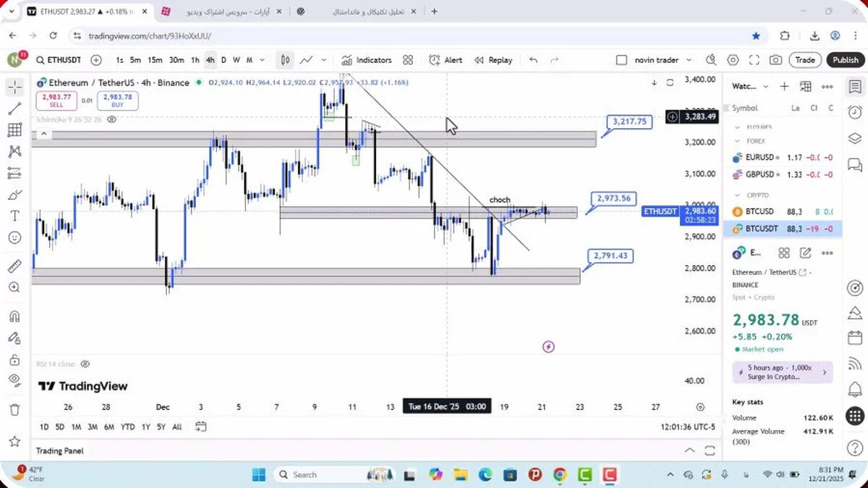Take a chart snapshot with the camera

click(x=775, y=60)
